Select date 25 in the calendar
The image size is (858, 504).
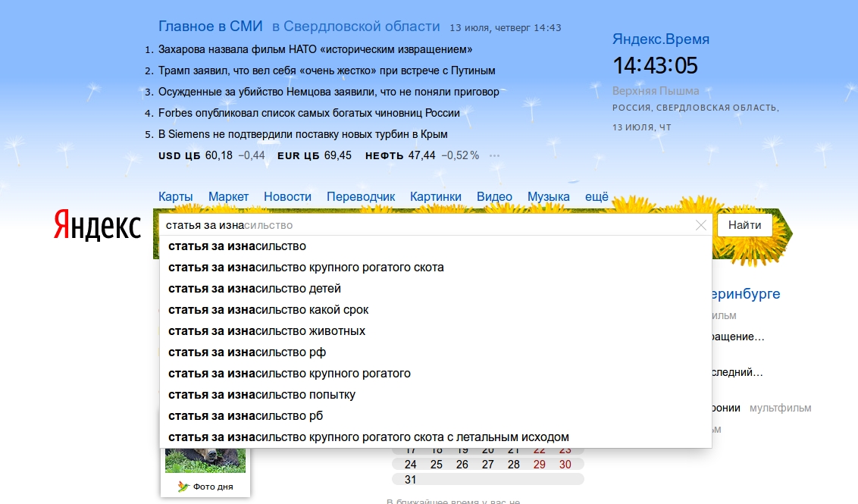click(436, 465)
